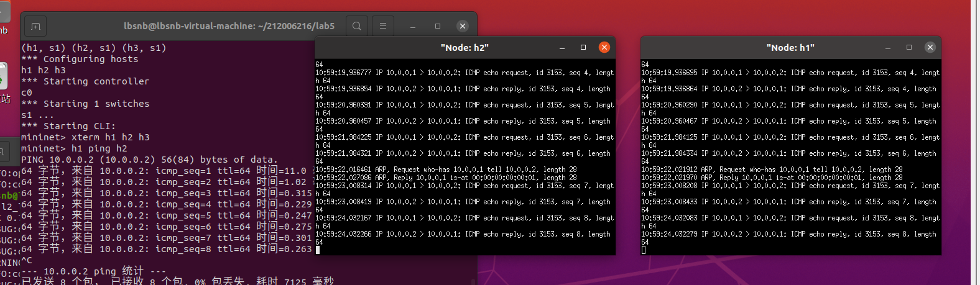980x285 pixels.
Task: Minimize the Node: h1 window
Action: 888,47
